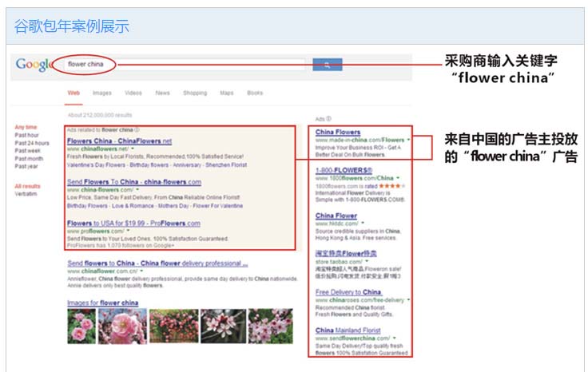Expand dropdown arrow beside made-in-china.com/Flowers
Image resolution: width=588 pixels, height=372 pixels.
pyautogui.click(x=408, y=140)
